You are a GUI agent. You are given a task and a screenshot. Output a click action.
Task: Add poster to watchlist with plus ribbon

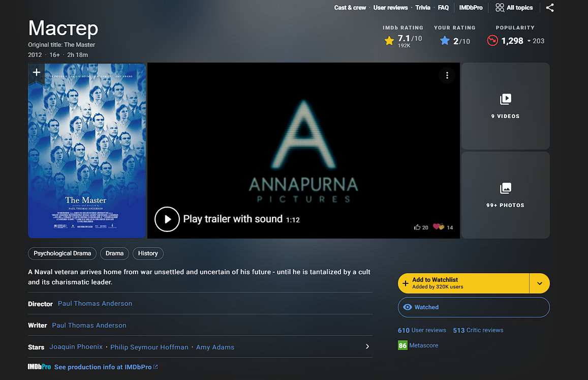point(37,72)
